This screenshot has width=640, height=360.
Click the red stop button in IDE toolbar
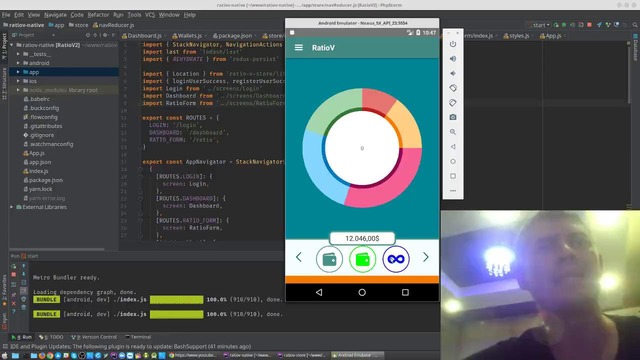pyautogui.click(x=589, y=25)
